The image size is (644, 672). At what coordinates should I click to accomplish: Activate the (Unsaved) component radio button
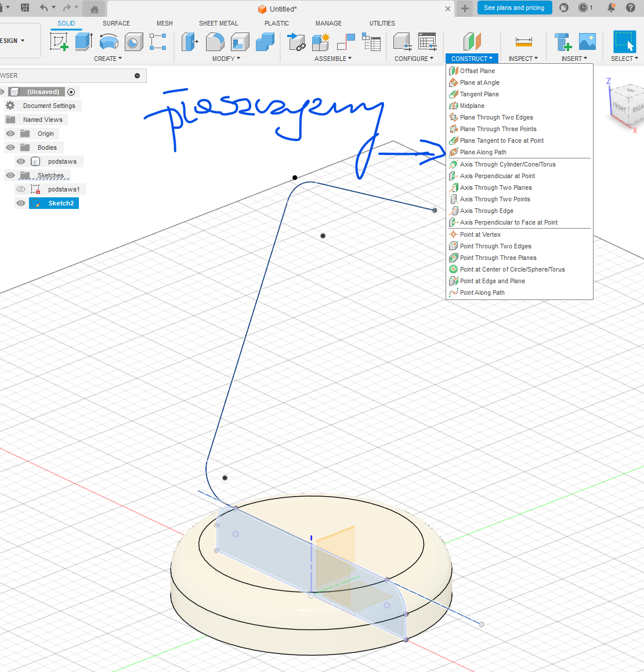[71, 92]
